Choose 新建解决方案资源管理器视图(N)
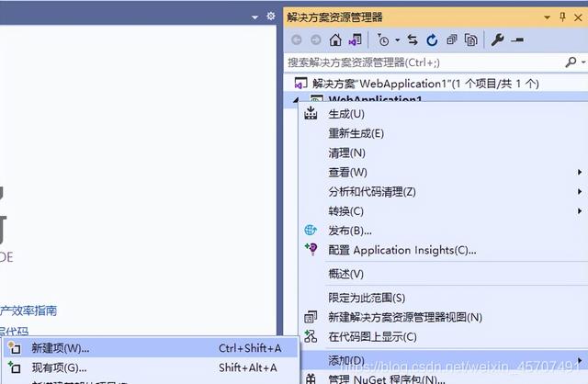The width and height of the screenshot is (588, 384). click(x=443, y=317)
